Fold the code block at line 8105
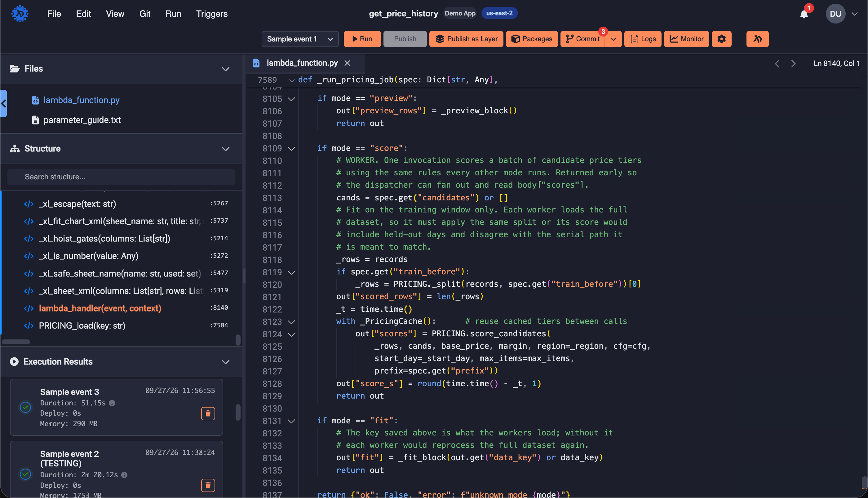 [x=291, y=99]
